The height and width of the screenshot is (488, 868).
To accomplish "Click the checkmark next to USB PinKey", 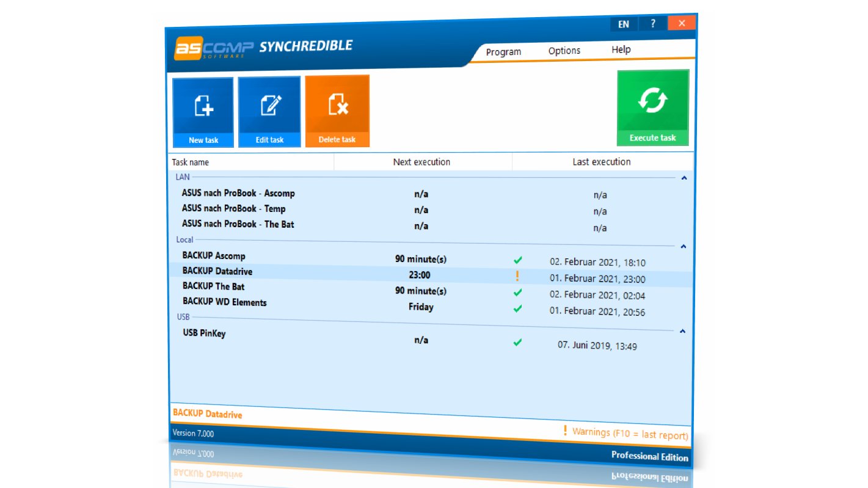I will pyautogui.click(x=517, y=342).
